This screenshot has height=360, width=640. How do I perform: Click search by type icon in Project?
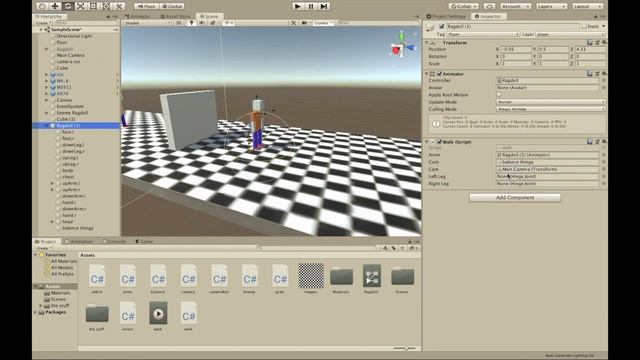[385, 248]
